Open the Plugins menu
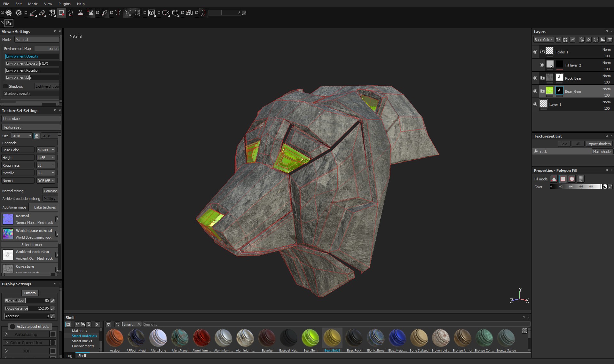The height and width of the screenshot is (364, 614). 64,4
